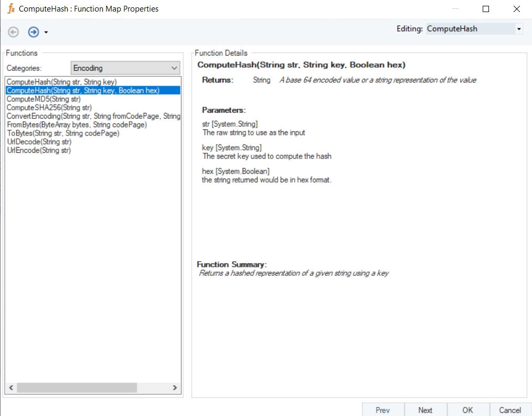Click the function list scroll right arrow
The height and width of the screenshot is (416, 532).
[175, 388]
